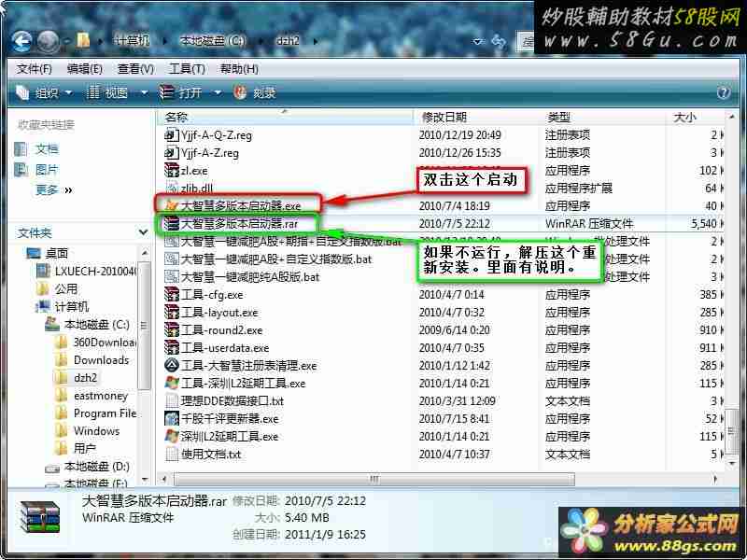Open the 查看(V) menu

[x=135, y=69]
